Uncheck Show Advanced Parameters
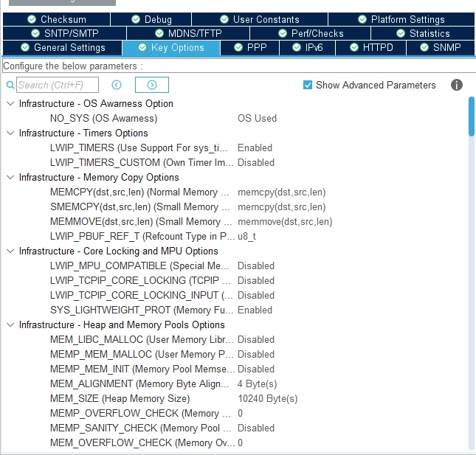 click(x=308, y=85)
